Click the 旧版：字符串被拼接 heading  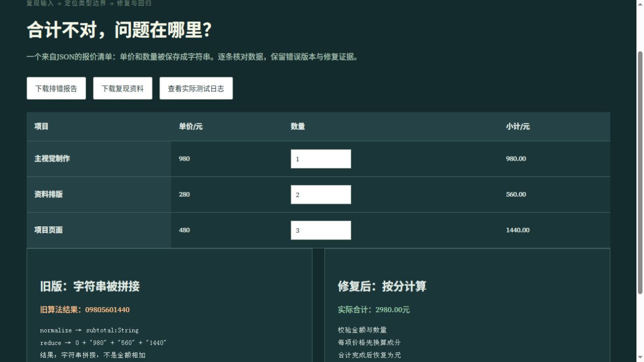[x=90, y=286]
